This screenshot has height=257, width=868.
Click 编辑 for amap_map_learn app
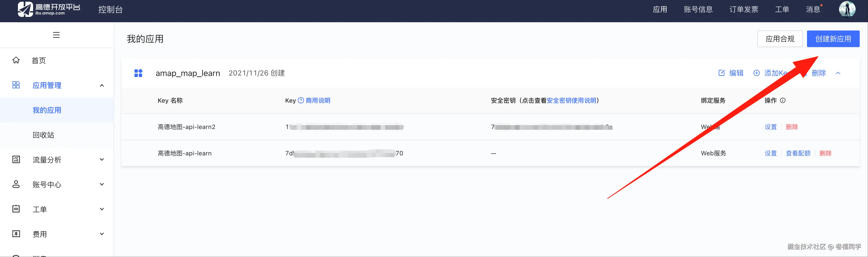coord(736,73)
